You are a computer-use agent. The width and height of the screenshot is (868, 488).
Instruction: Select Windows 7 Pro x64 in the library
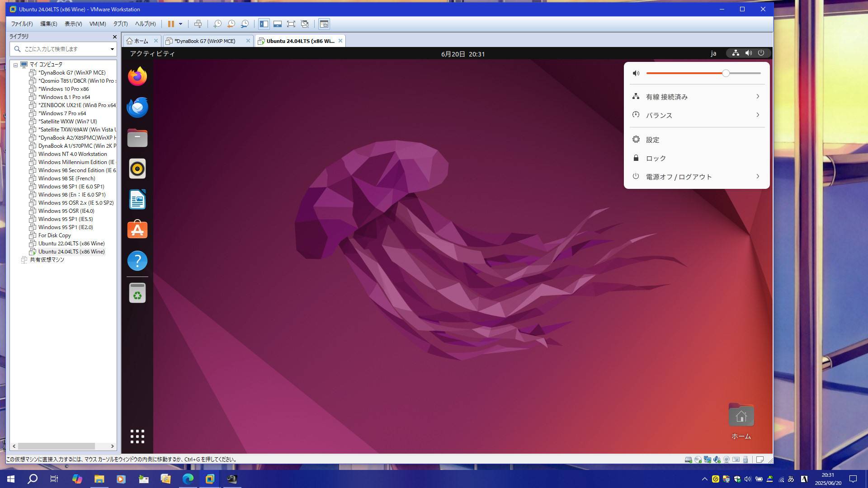pyautogui.click(x=62, y=113)
